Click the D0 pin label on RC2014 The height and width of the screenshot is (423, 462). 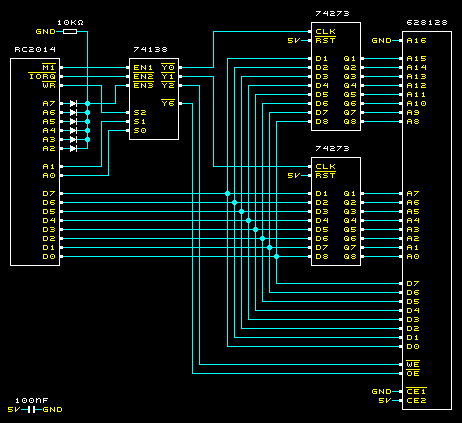(49, 257)
